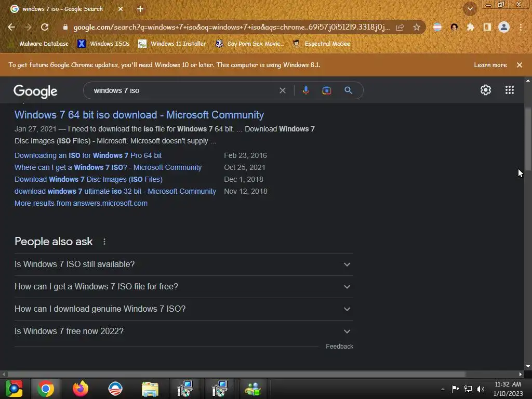Image resolution: width=532 pixels, height=399 pixels.
Task: Open the People also ask three-dot options
Action: coord(104,242)
